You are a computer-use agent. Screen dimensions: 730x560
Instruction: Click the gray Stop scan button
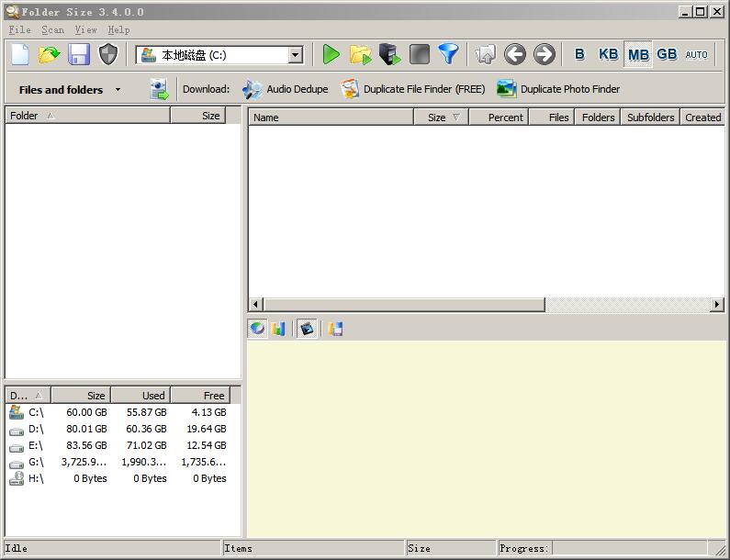pyautogui.click(x=419, y=54)
